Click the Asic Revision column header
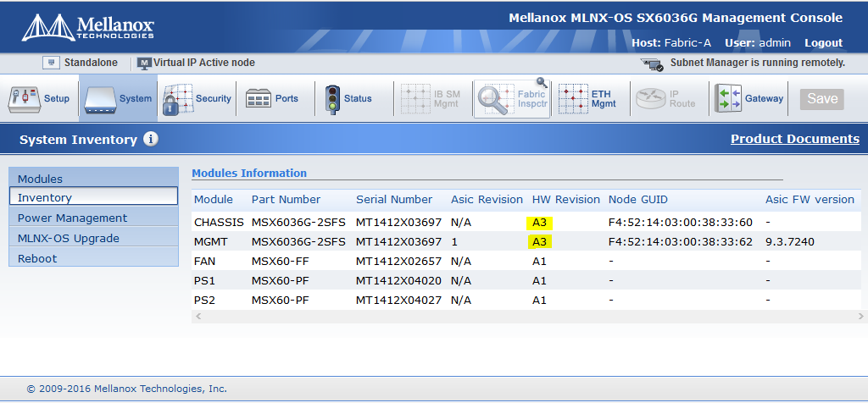868x403 pixels. coord(487,200)
